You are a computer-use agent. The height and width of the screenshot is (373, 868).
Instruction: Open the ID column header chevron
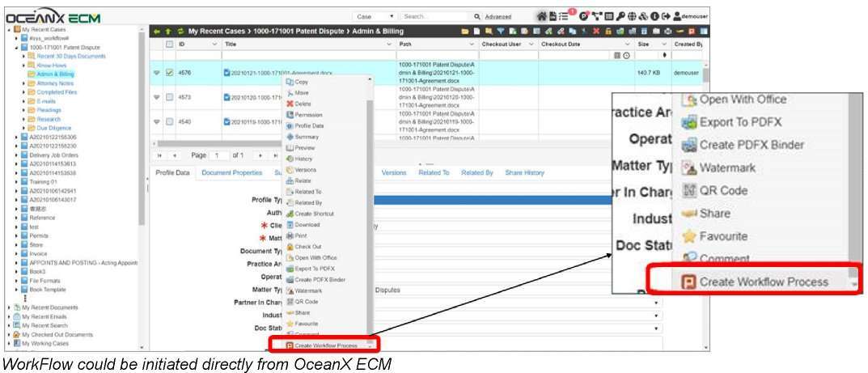(x=214, y=45)
